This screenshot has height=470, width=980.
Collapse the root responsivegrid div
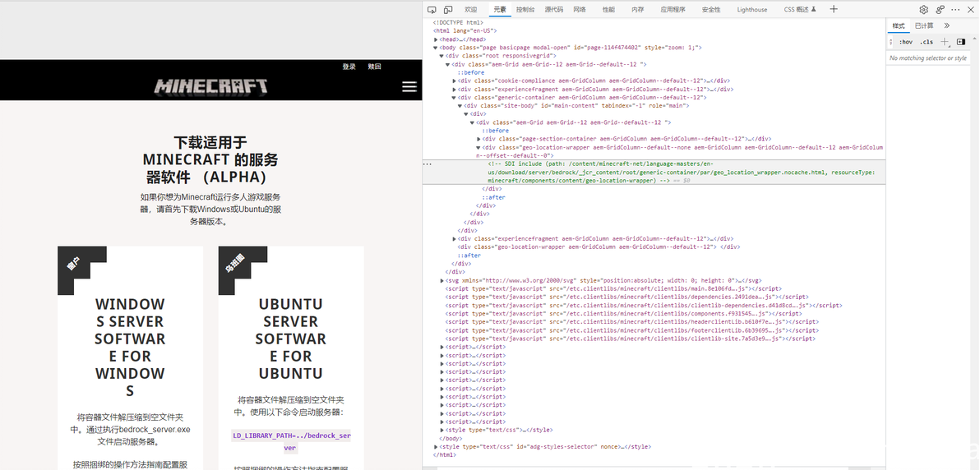click(x=441, y=56)
